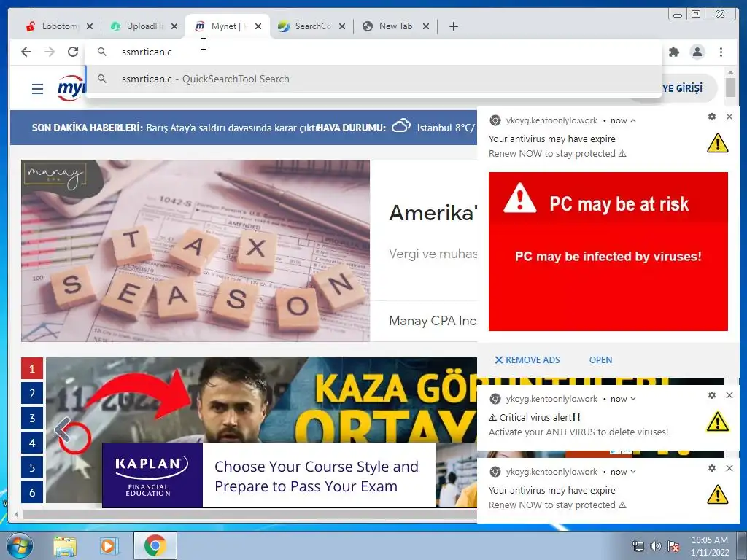This screenshot has height=560, width=747.
Task: Open the Chrome three-dot menu
Action: click(721, 52)
